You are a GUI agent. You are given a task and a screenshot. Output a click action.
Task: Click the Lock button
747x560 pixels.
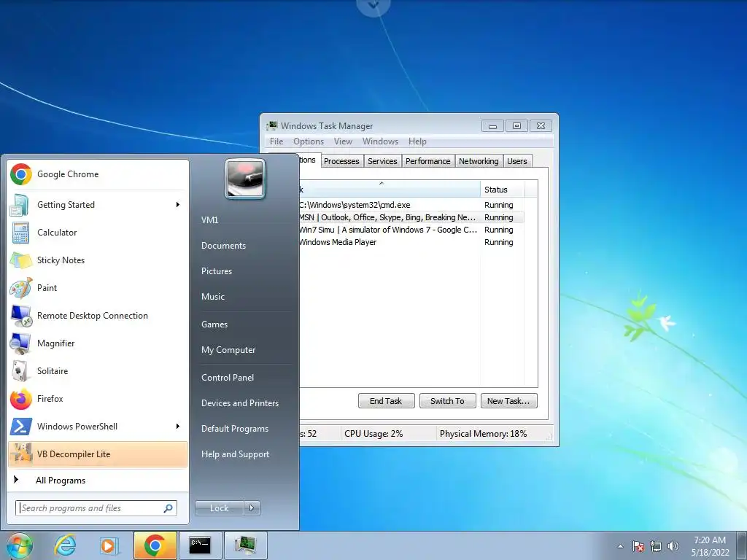coord(219,508)
